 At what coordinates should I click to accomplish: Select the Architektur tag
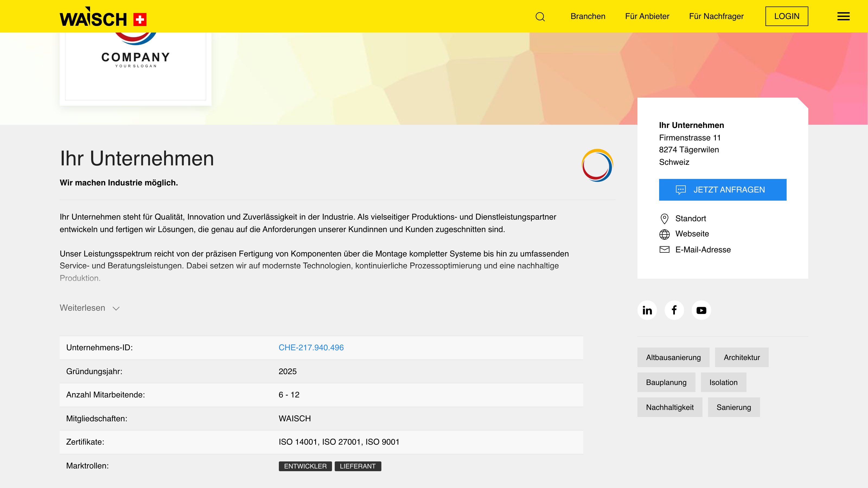pos(741,357)
